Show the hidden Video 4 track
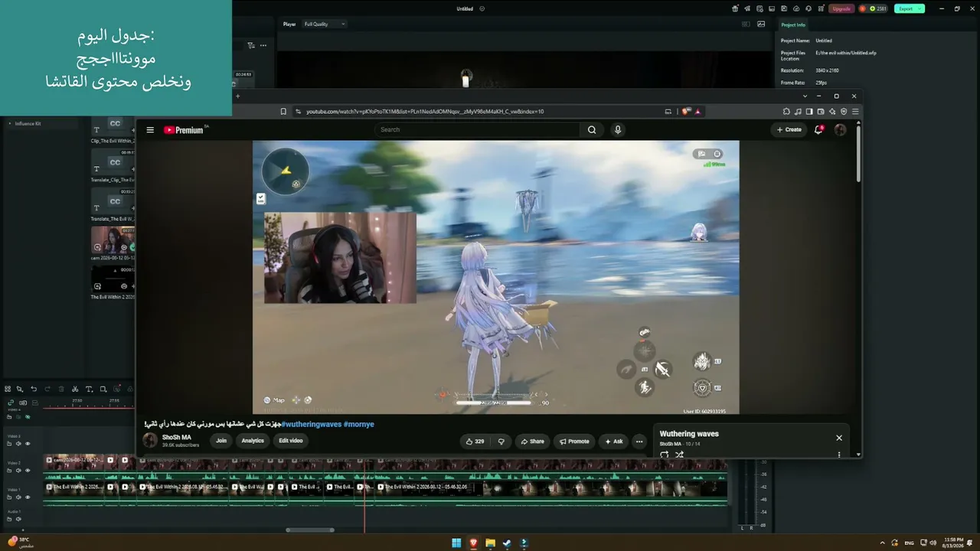980x551 pixels. tap(28, 417)
